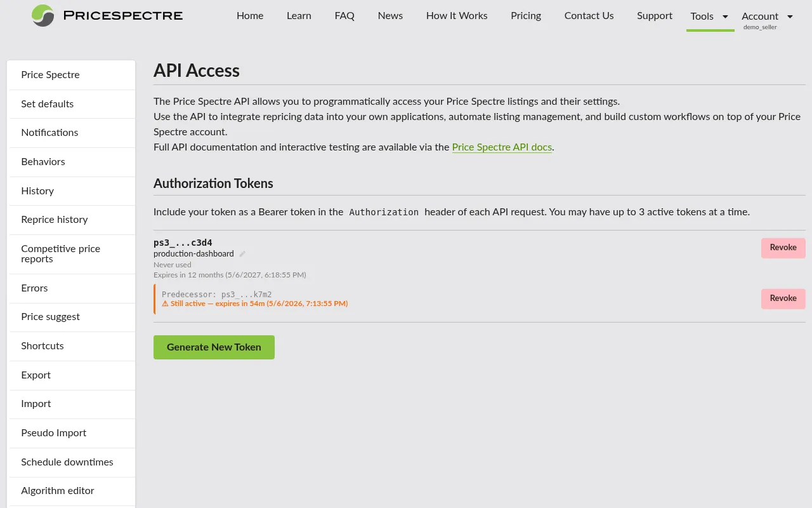This screenshot has height=508, width=812.
Task: Open Pseudo Import page
Action: pos(72,433)
